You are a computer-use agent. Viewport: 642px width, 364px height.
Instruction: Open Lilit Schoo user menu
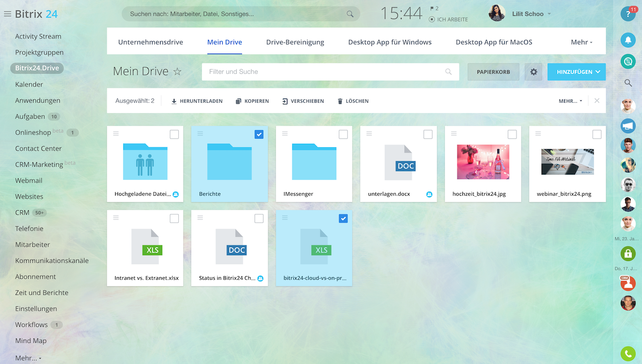531,14
